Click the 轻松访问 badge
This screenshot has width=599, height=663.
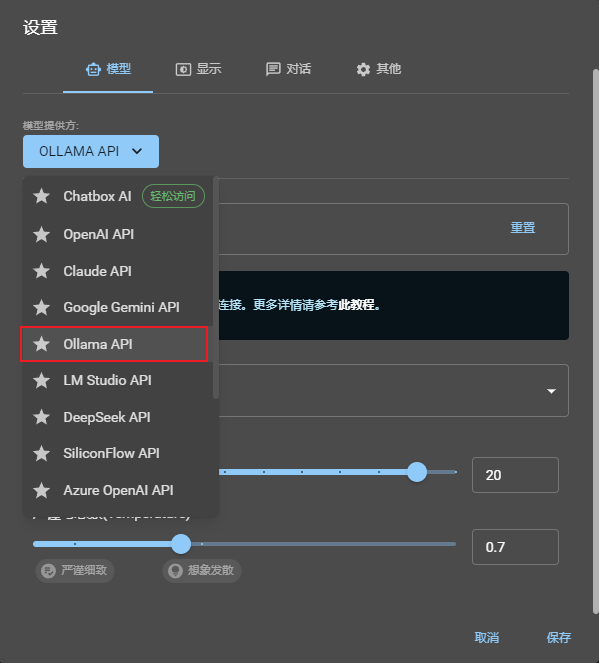coord(173,196)
